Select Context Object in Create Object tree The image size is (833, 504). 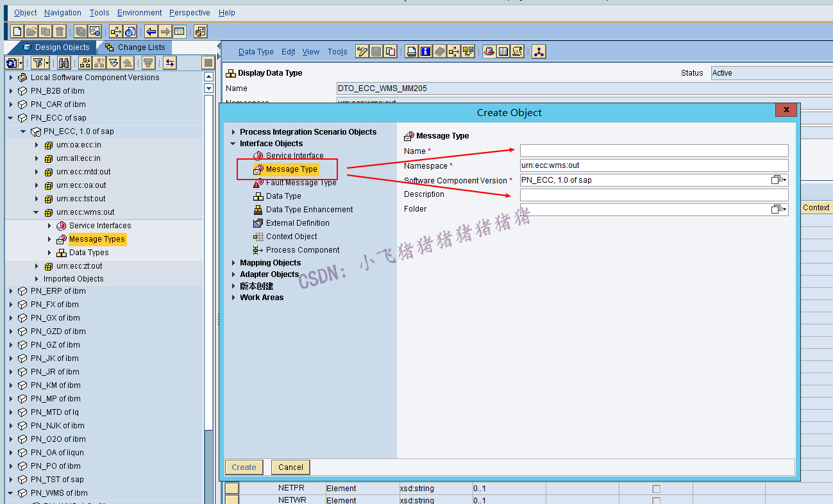pyautogui.click(x=292, y=237)
